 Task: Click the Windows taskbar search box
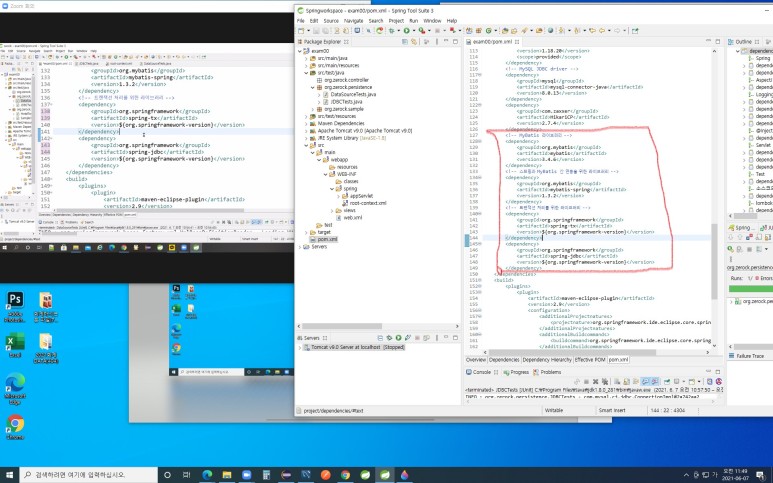(89, 475)
